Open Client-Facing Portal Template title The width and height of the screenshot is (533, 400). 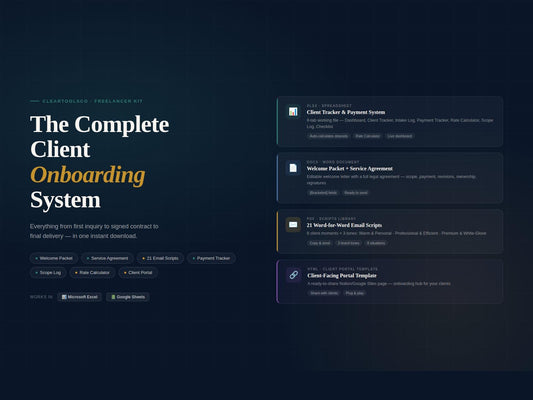tap(342, 275)
